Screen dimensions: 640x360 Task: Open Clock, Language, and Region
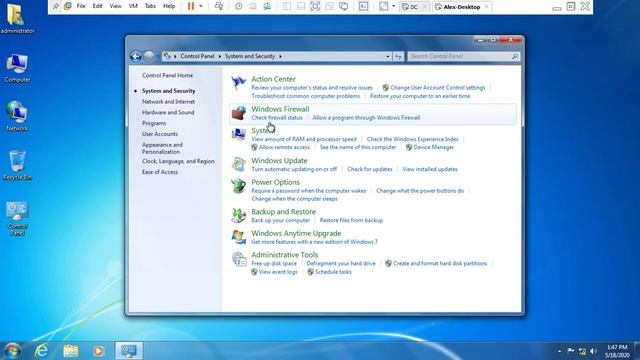(x=178, y=161)
